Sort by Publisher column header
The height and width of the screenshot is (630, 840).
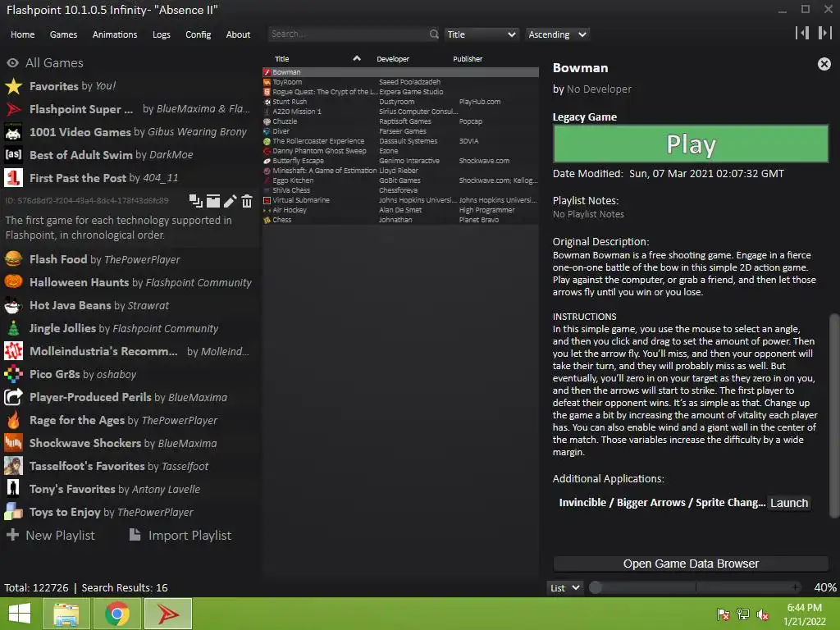click(468, 59)
